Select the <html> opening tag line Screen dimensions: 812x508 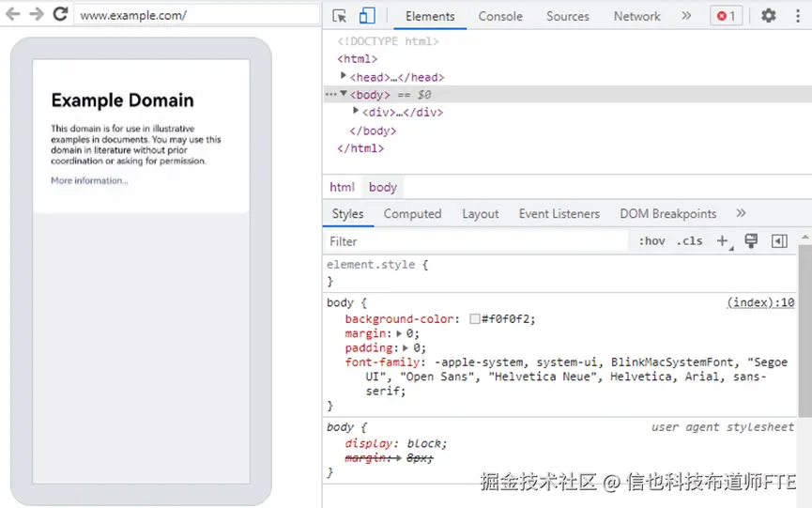coord(358,59)
